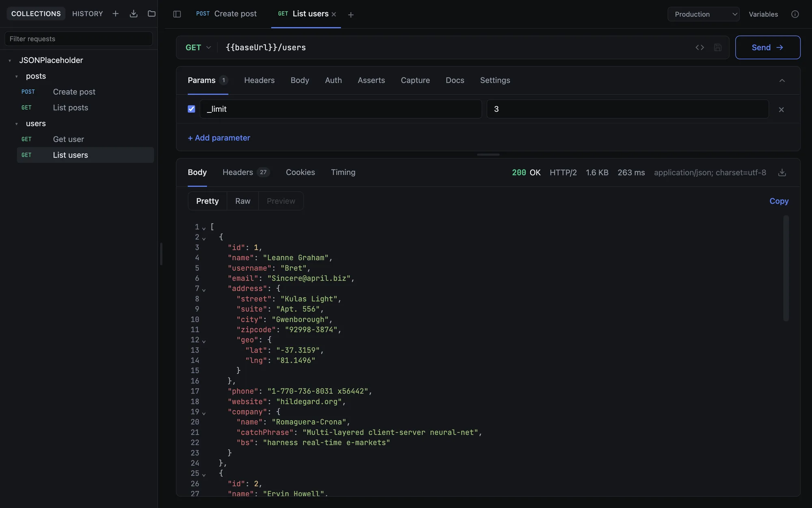Open the generate code snippet icon
812x508 pixels.
700,48
